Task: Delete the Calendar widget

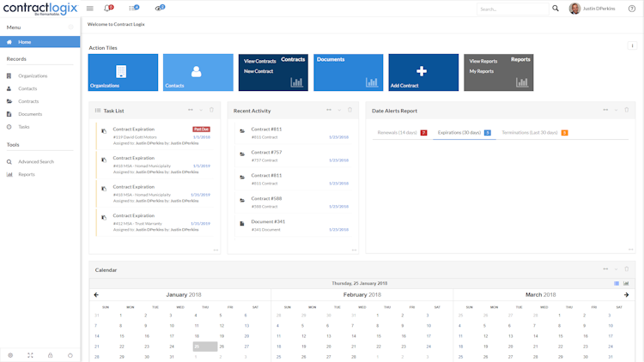Action: (x=627, y=269)
